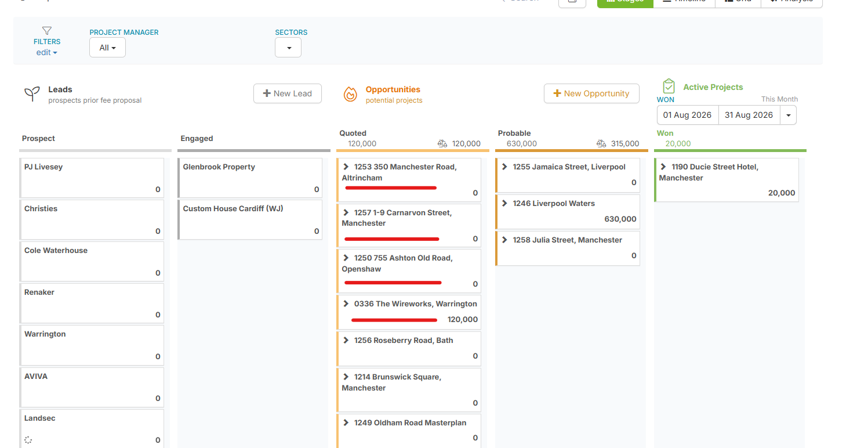Expand 1255 Jamaica Street chevron
Viewport: 868px width, 448px height.
(505, 167)
